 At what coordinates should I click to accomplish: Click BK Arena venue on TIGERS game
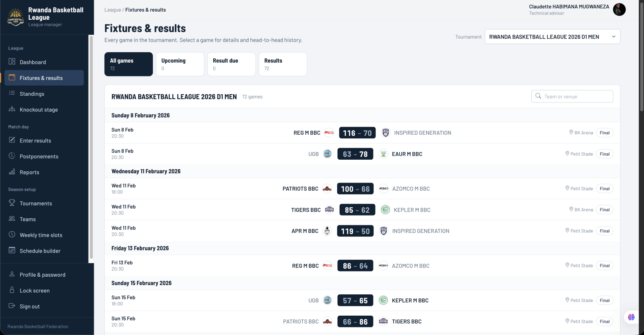pos(581,210)
